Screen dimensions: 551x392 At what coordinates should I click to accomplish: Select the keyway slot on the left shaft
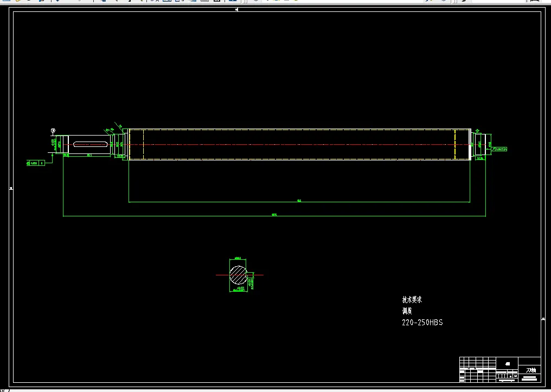(x=91, y=144)
